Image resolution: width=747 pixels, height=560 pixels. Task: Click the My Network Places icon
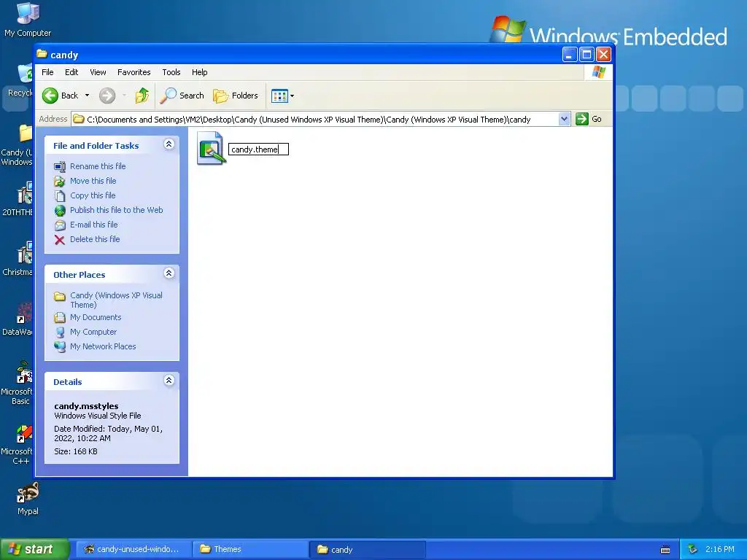coord(60,346)
